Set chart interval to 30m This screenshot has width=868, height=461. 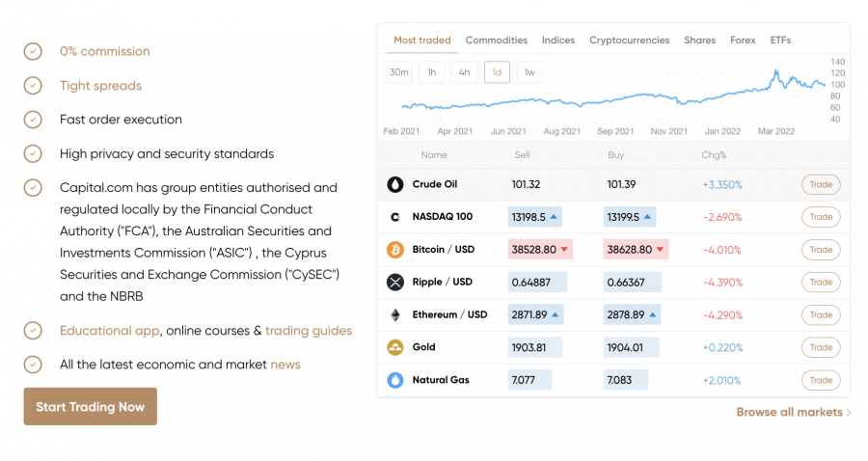pyautogui.click(x=399, y=72)
